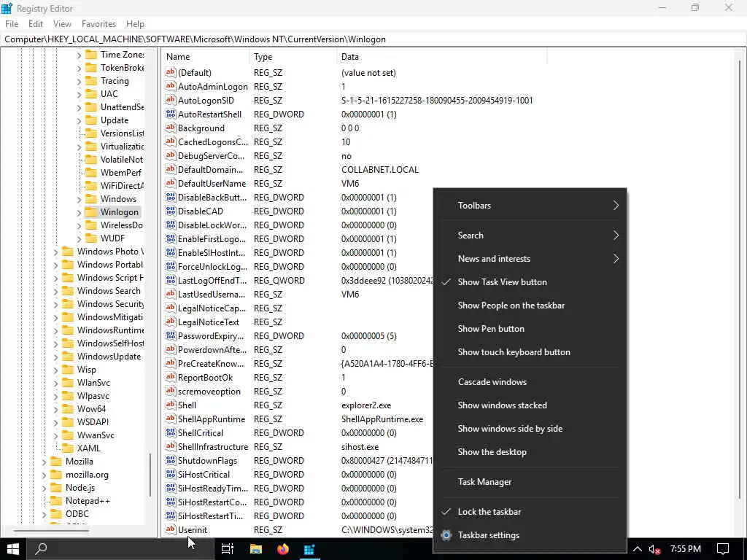Expand the WUDF tree node

pos(79,238)
